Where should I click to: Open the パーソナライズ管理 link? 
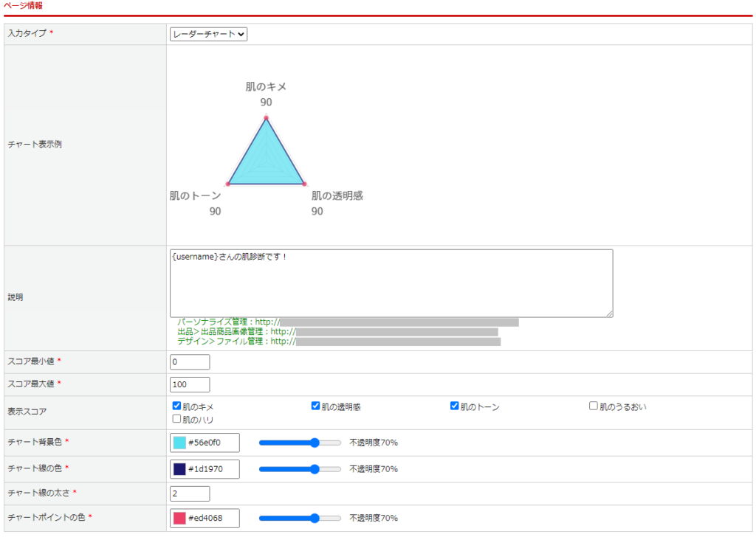click(x=348, y=322)
